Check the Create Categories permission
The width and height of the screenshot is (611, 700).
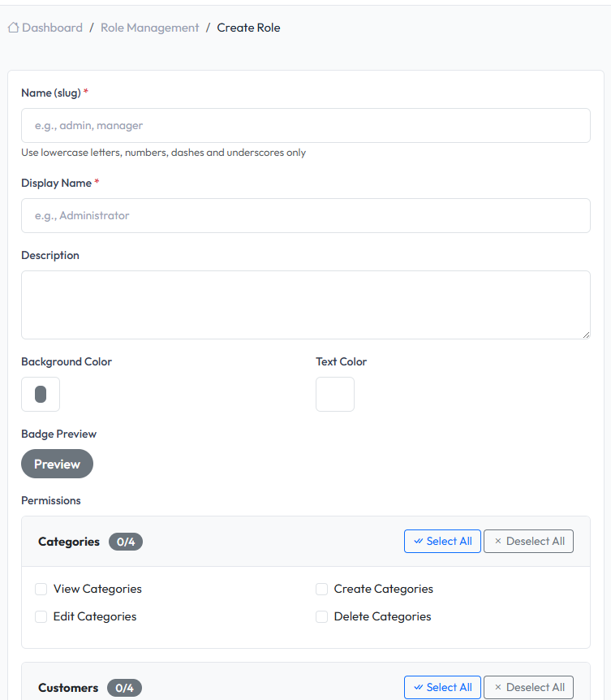322,589
